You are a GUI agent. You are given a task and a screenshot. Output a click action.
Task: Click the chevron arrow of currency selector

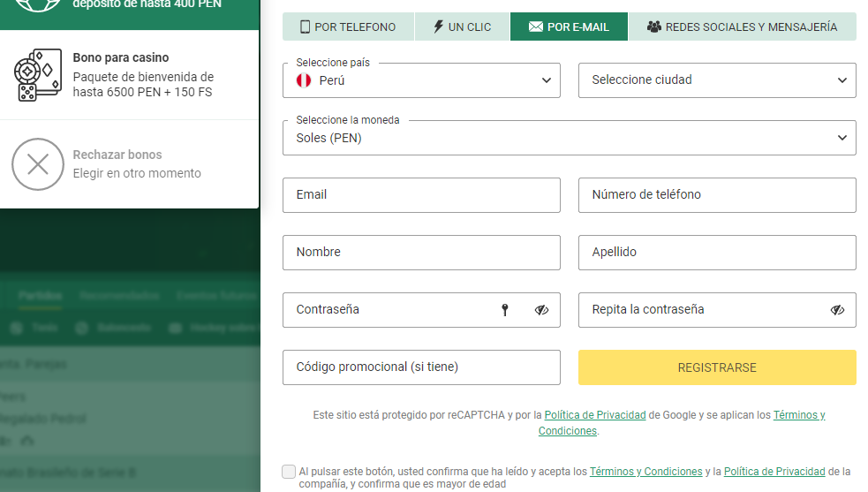(842, 138)
